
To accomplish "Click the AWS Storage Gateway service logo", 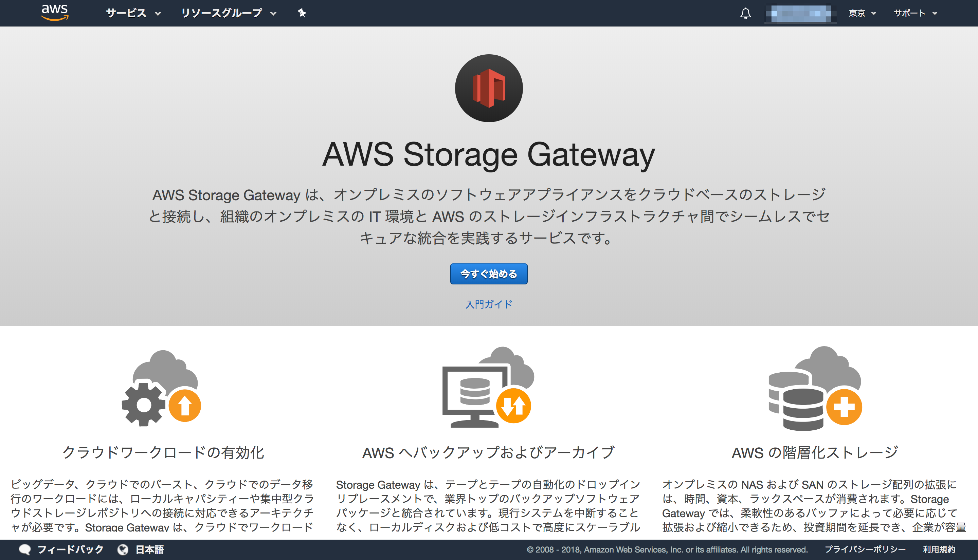I will point(489,88).
